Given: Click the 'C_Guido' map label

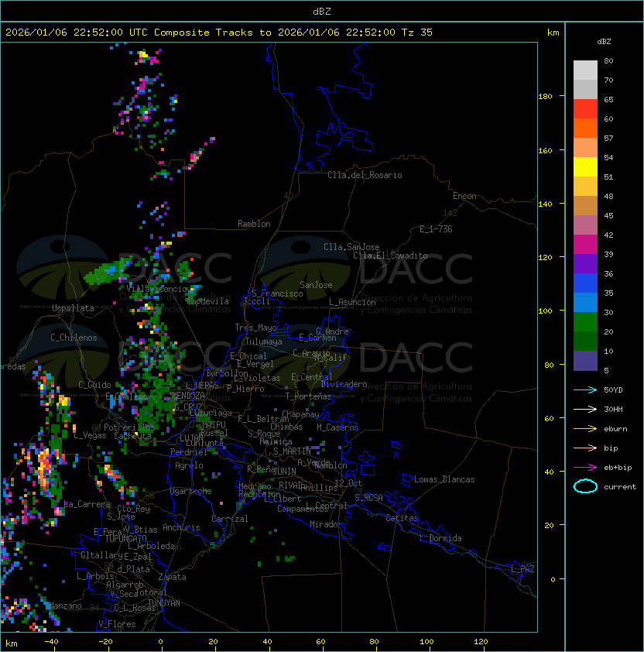Looking at the screenshot, I should [x=94, y=385].
